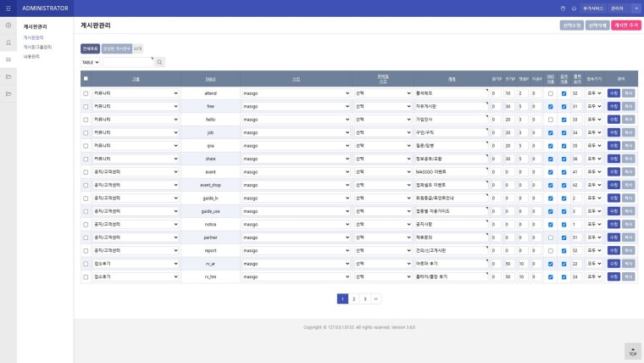Screen dimensions: 644x363
Task: Check the row checkbox for free board
Action: [86, 107]
